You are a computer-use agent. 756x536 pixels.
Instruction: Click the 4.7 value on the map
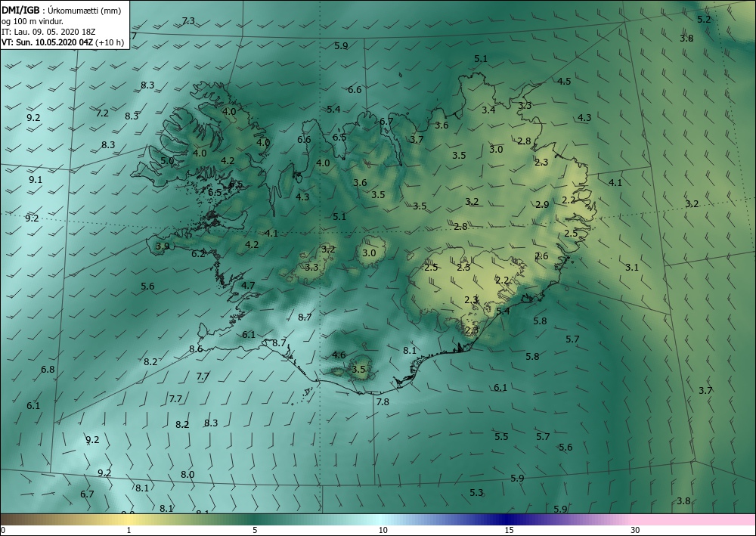coord(248,285)
